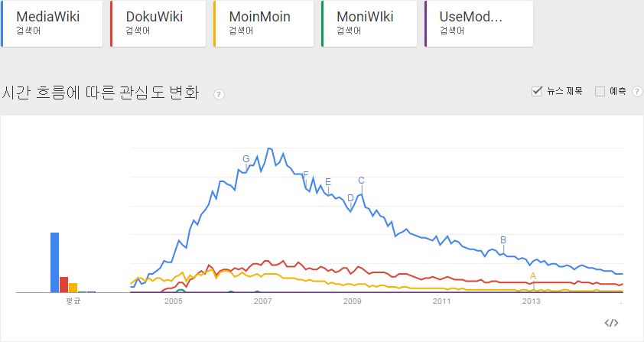Click the yellow MoinMoin average bar
The image size is (644, 342).
(73, 287)
